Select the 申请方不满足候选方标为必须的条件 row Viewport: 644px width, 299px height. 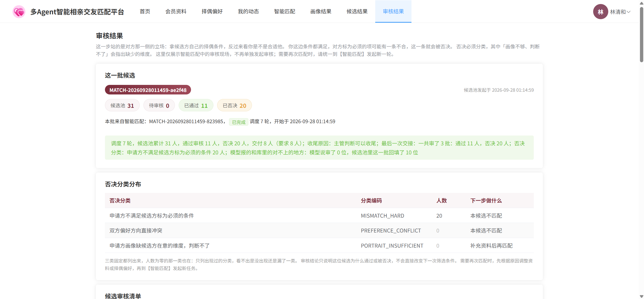(x=319, y=216)
